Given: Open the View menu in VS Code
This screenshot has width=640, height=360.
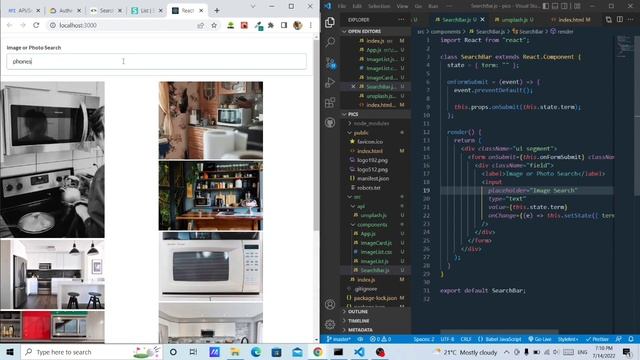Looking at the screenshot, I should point(402,6).
